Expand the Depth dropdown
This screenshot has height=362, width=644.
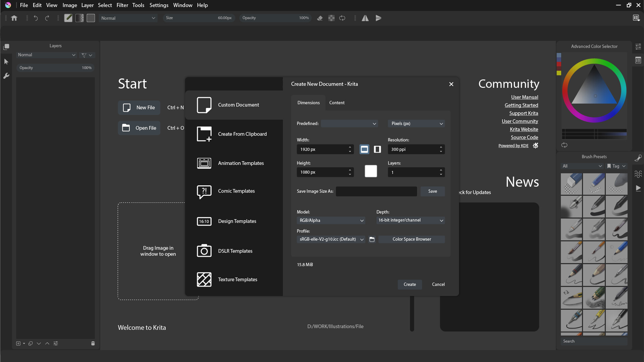[411, 220]
